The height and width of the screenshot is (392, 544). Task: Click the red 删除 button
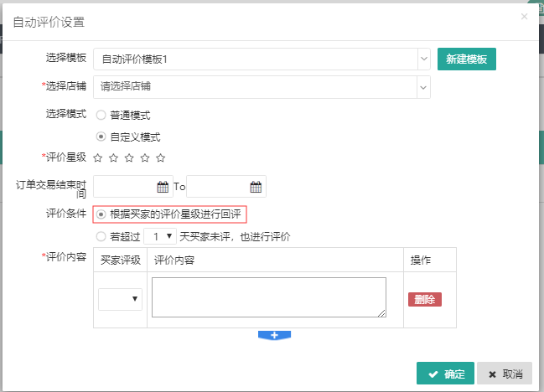[x=425, y=299]
